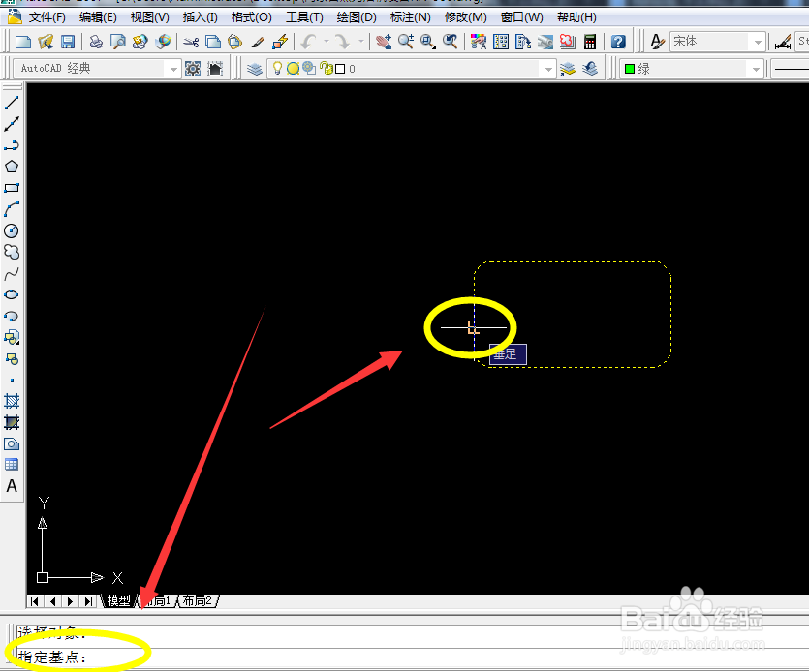Screen dimensions: 809x672
Task: Click the Paste icon
Action: coord(234,42)
